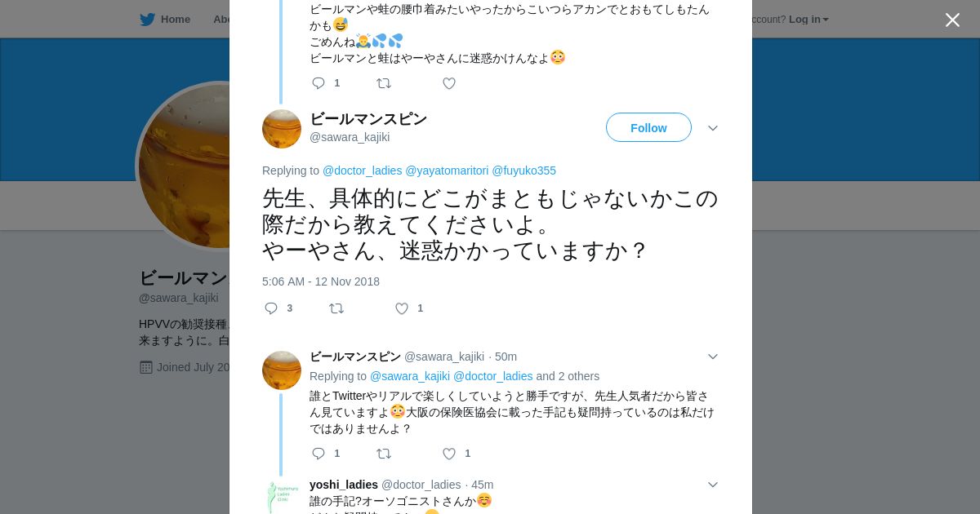The image size is (980, 514).
Task: Open ビールマンスピン avatar on main tweet
Action: [282, 129]
